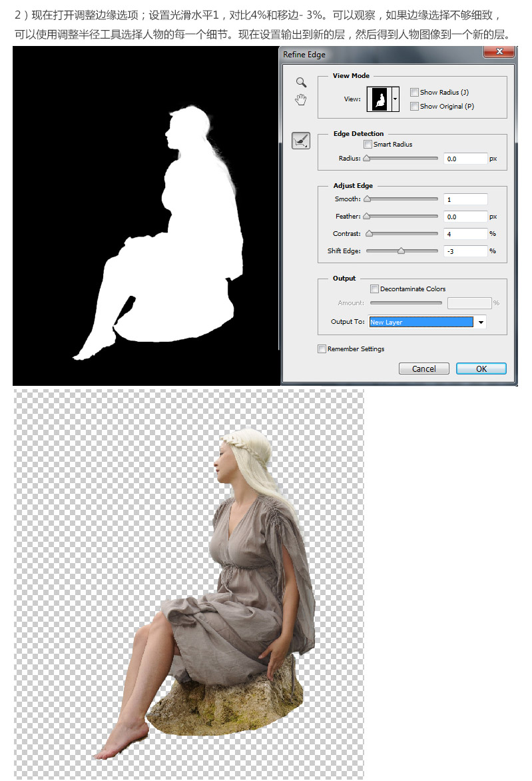Select the Hand tool in Refine Edge

pyautogui.click(x=300, y=99)
